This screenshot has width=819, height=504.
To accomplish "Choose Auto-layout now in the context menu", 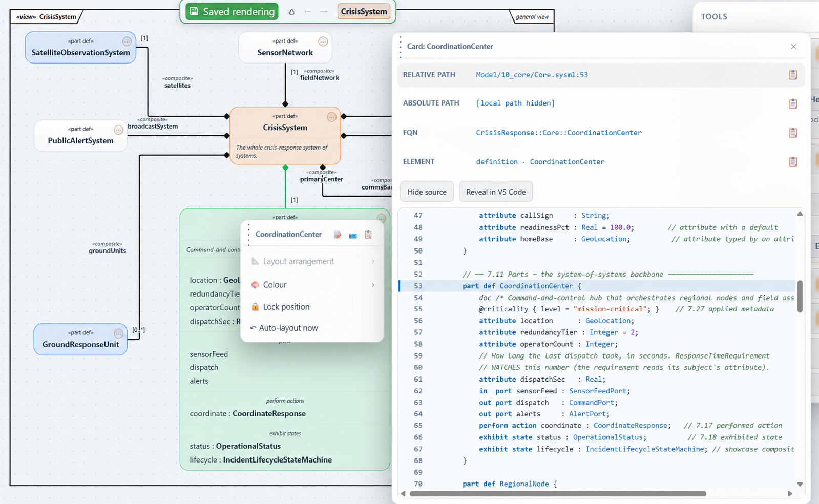I will [x=312, y=328].
